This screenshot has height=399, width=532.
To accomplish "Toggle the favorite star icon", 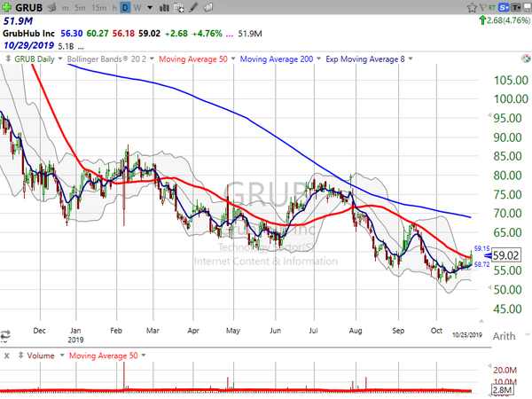I will click(472, 7).
